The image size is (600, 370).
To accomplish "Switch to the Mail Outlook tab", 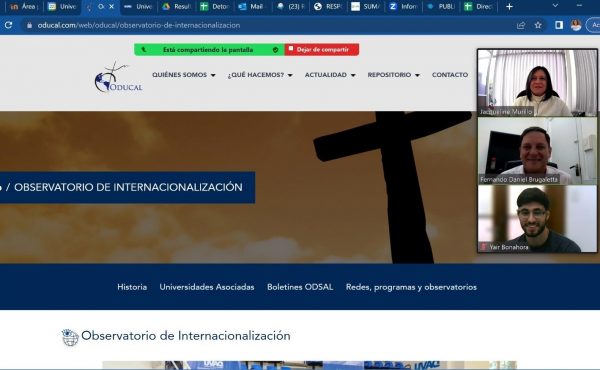I will coord(251,7).
